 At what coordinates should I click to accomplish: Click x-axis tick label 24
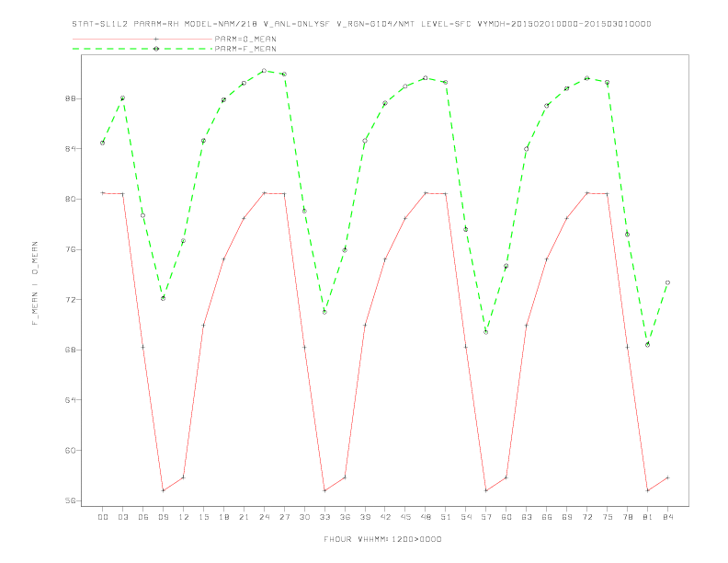[x=264, y=517]
